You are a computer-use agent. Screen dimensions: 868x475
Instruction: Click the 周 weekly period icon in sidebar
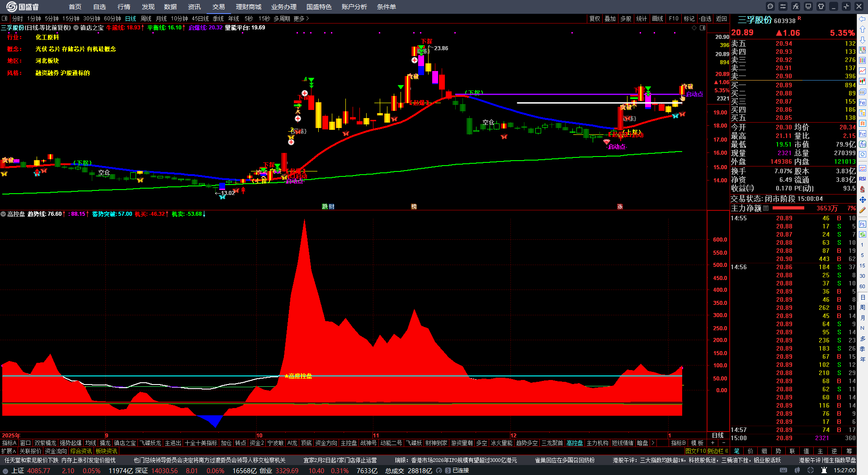point(863,308)
